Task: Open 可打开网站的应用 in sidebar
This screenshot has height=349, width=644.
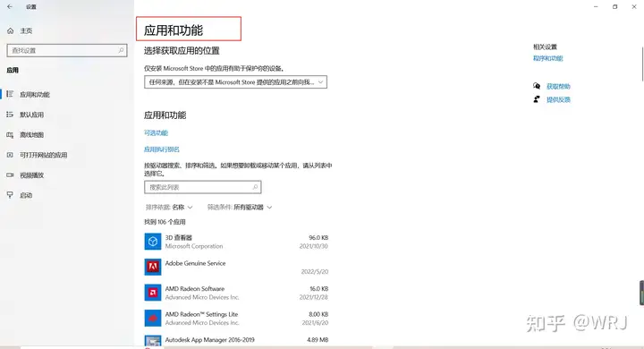Action: tap(44, 155)
